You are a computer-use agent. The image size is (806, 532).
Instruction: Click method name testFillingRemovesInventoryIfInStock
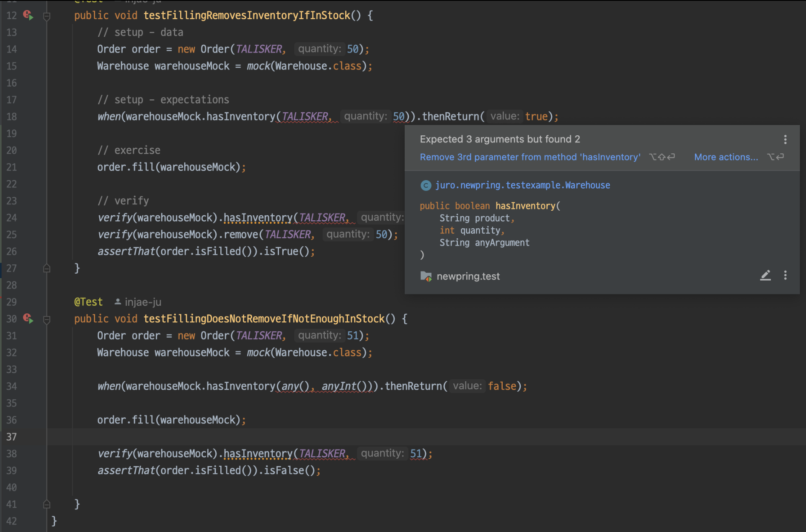point(247,15)
